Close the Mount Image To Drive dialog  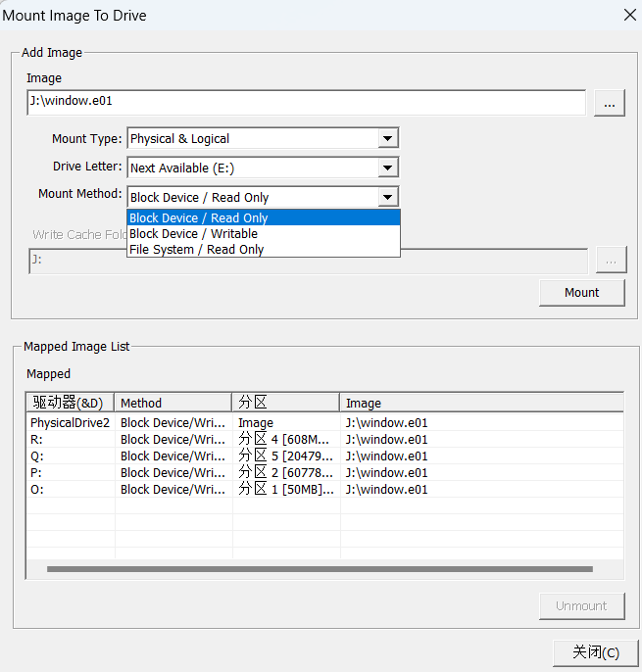[629, 15]
